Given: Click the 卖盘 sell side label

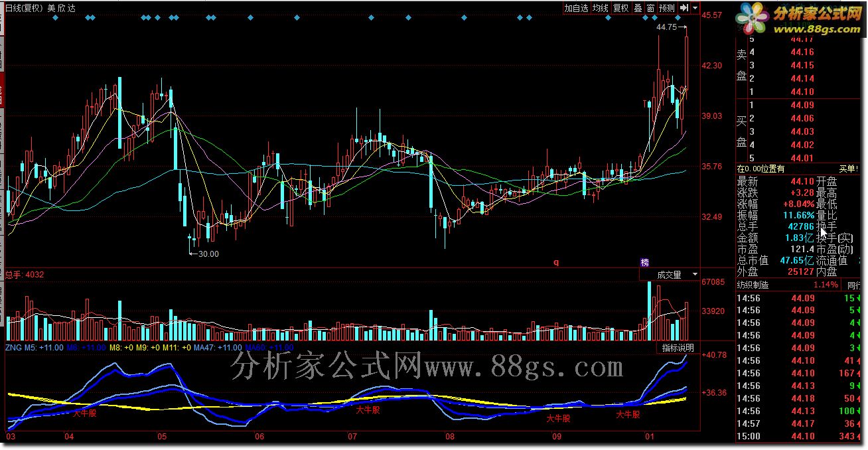Looking at the screenshot, I should (x=742, y=65).
